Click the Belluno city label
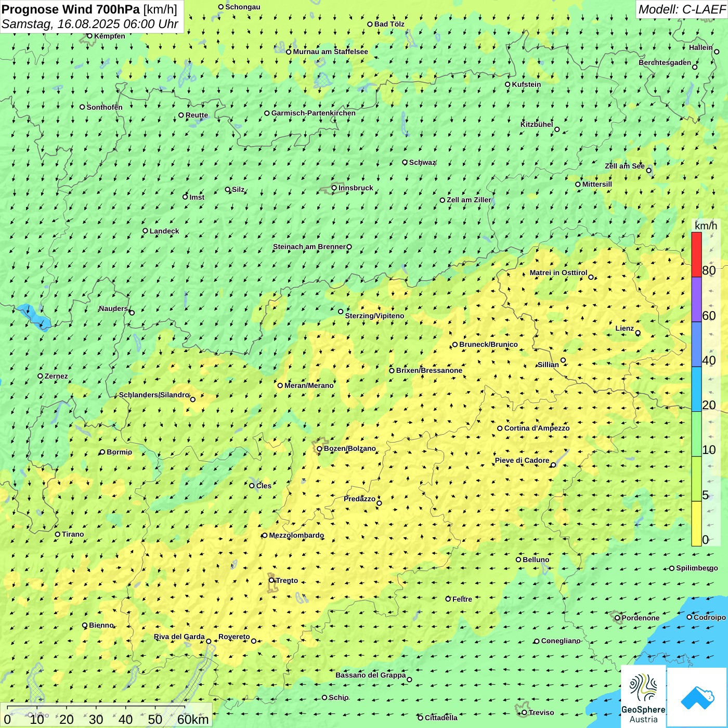 coord(536,560)
